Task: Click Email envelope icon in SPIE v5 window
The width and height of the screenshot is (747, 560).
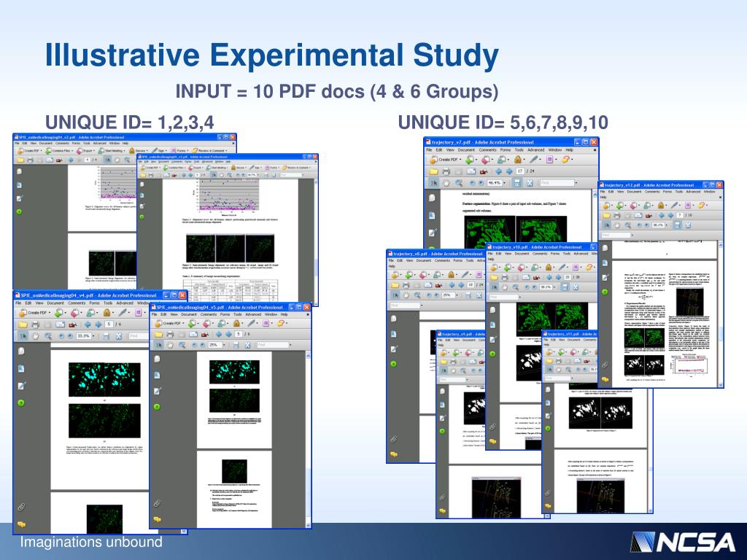Action: (193, 334)
